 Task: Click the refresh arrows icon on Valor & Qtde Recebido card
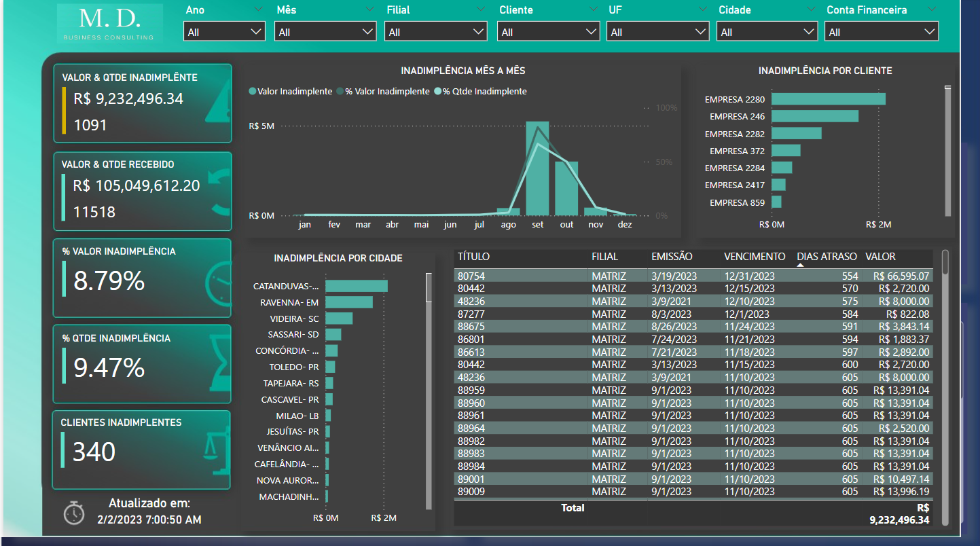pos(220,193)
